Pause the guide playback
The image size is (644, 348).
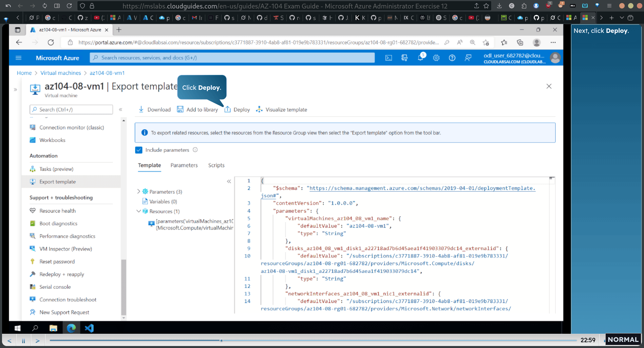(23, 341)
